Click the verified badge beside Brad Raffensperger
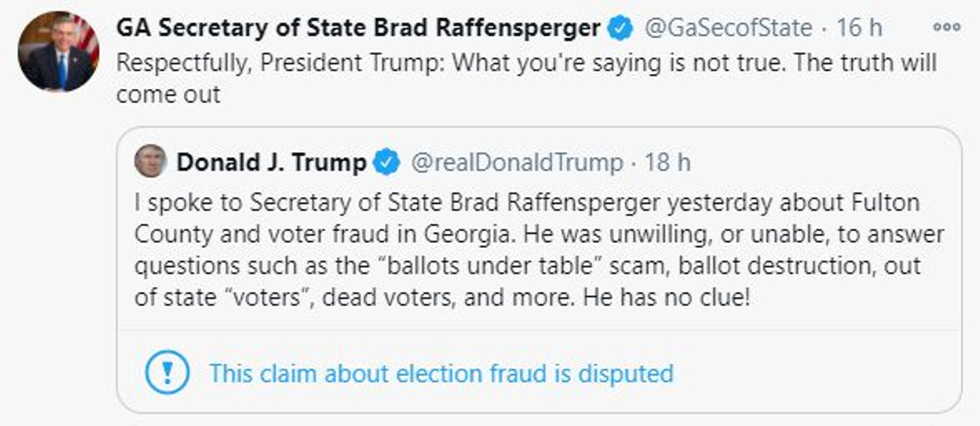This screenshot has height=426, width=980. (x=620, y=28)
